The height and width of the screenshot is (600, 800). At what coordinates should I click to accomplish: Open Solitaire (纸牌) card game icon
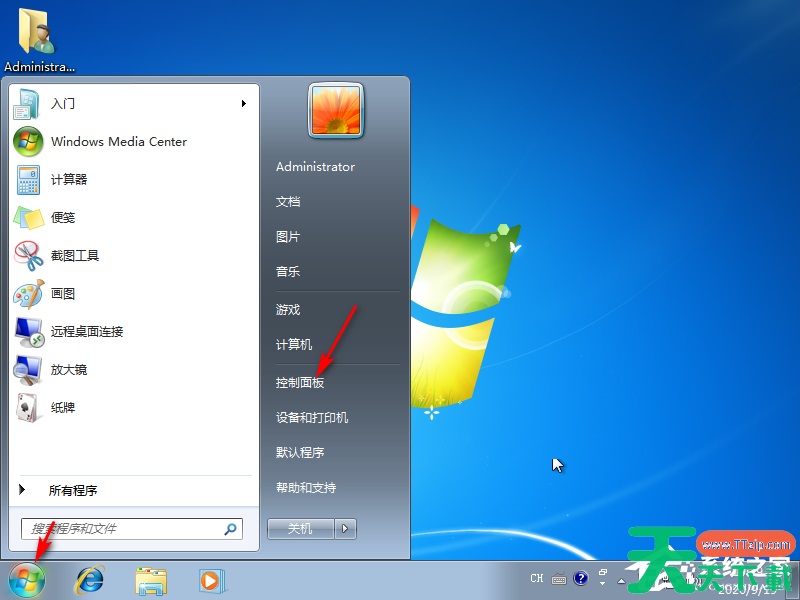point(28,408)
